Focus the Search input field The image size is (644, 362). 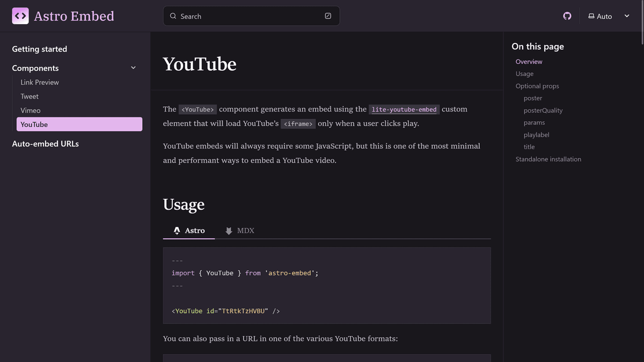coord(251,16)
